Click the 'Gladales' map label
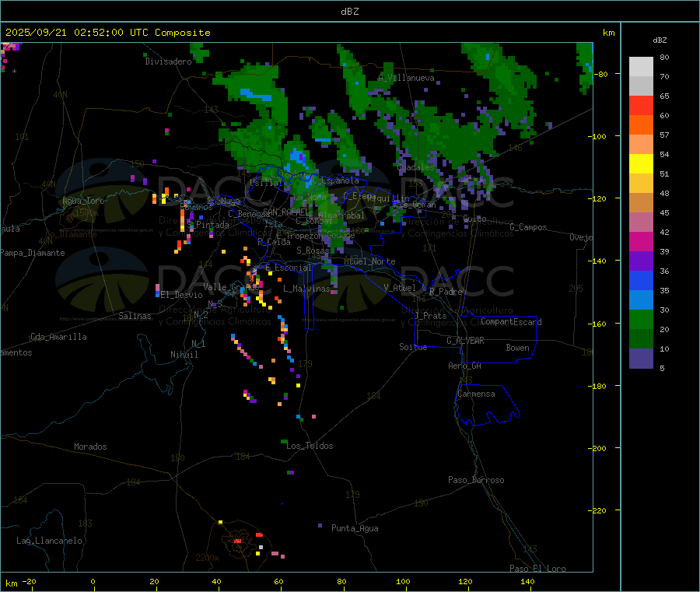 [415, 167]
